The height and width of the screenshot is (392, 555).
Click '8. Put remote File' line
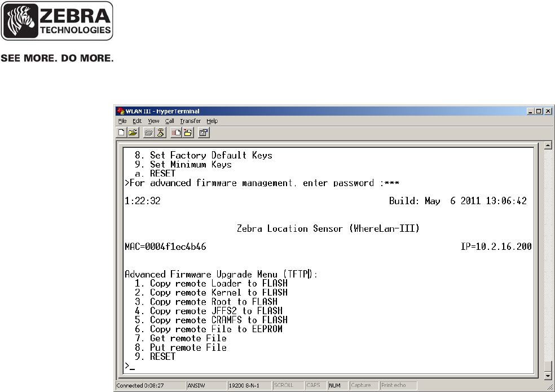180,348
